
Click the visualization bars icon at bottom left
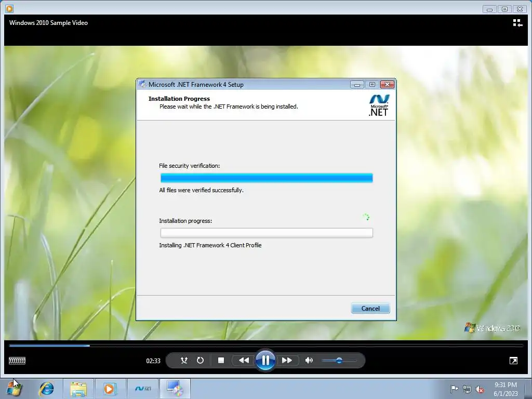point(17,361)
